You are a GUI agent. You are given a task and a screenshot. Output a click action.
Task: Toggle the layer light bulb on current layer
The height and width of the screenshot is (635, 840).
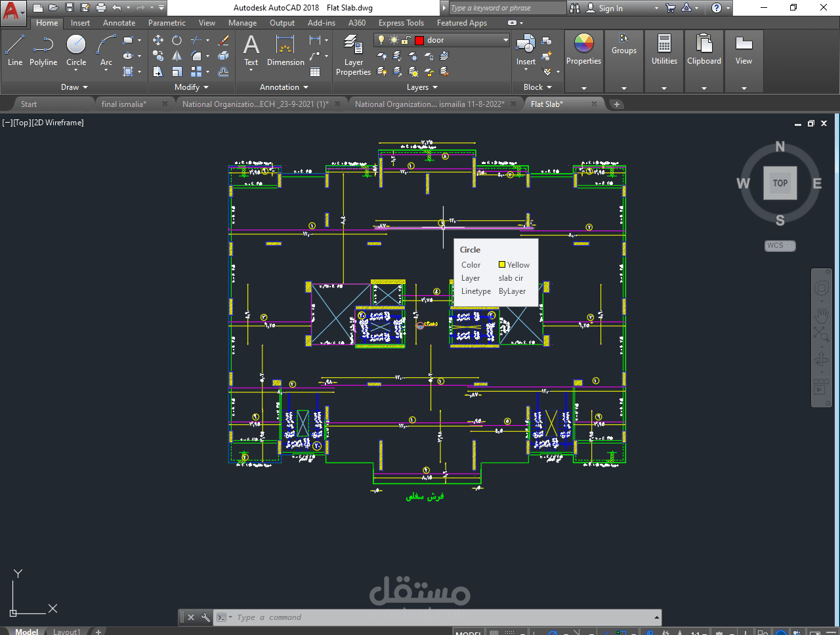[381, 40]
